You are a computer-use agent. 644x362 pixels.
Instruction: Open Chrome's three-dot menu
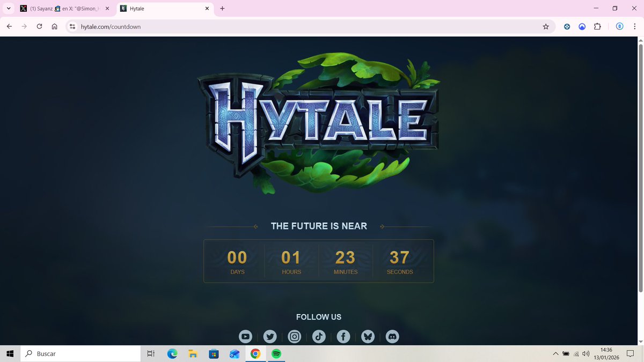[x=634, y=26]
